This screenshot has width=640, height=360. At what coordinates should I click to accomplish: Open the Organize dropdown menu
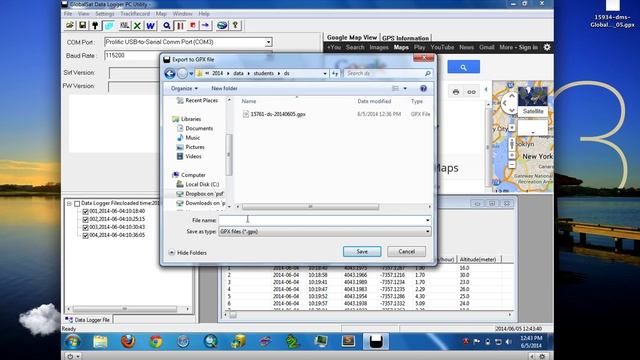pos(184,89)
